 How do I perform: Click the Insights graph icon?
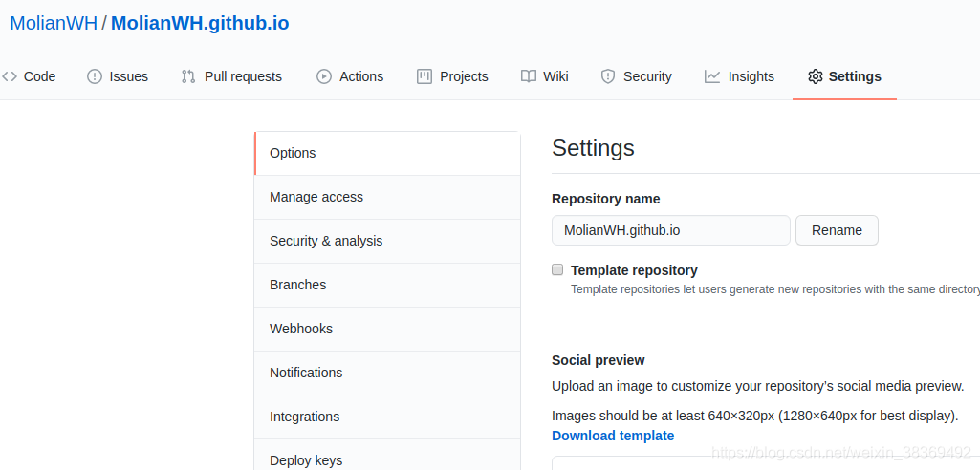712,76
